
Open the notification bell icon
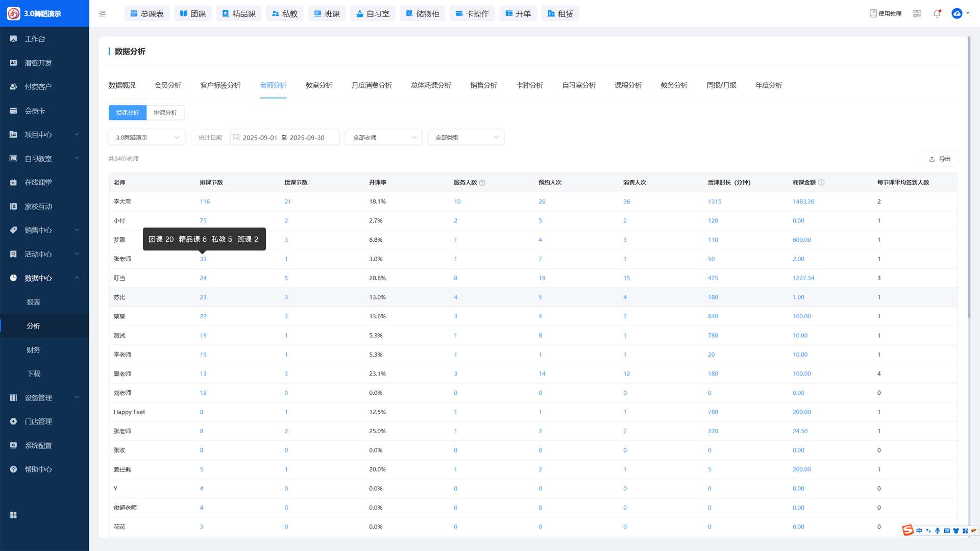click(937, 14)
